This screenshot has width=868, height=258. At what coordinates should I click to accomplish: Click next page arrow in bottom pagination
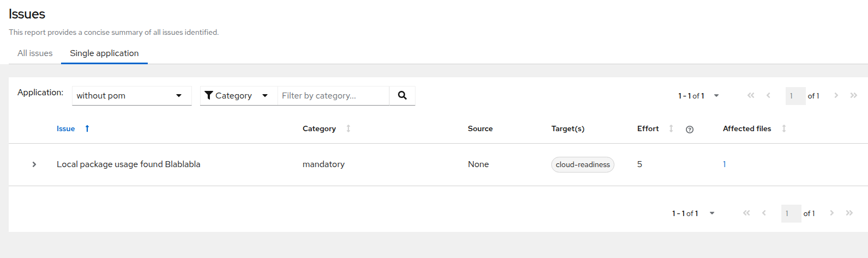(831, 213)
